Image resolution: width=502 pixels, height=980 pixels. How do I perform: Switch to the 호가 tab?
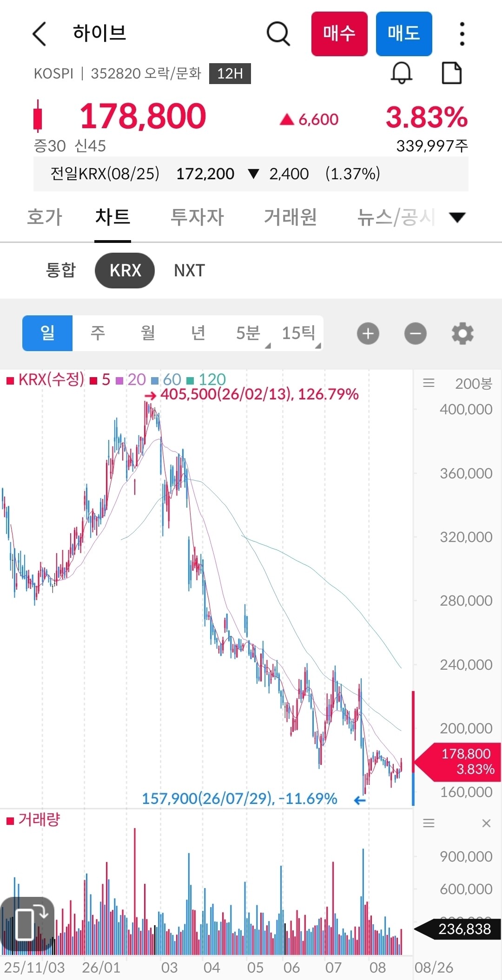click(x=45, y=217)
